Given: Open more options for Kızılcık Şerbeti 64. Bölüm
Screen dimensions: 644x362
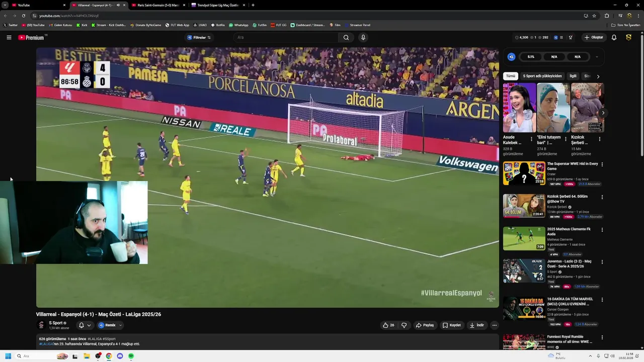Looking at the screenshot, I should click(602, 197).
